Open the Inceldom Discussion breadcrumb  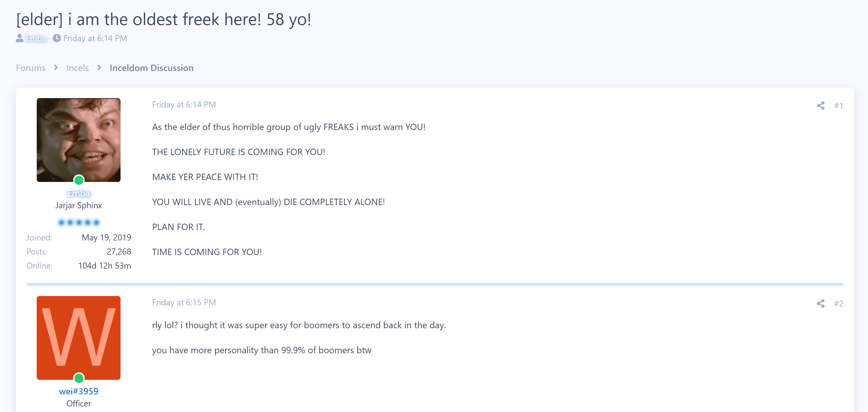[152, 68]
